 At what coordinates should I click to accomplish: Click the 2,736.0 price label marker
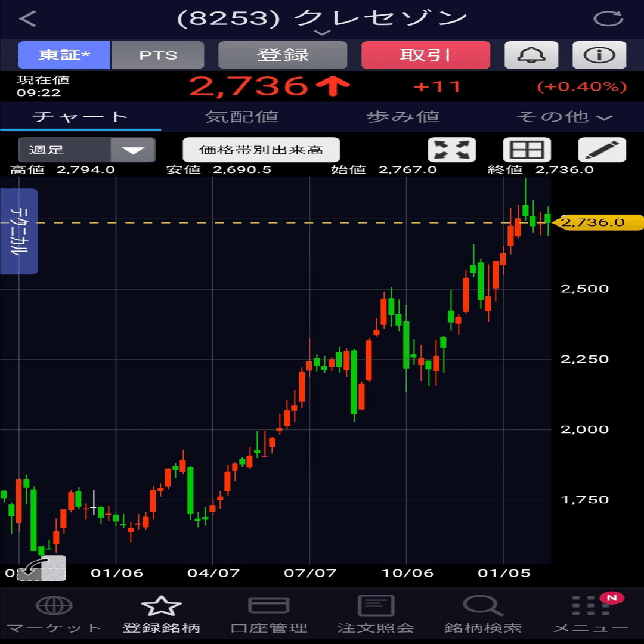pos(597,222)
